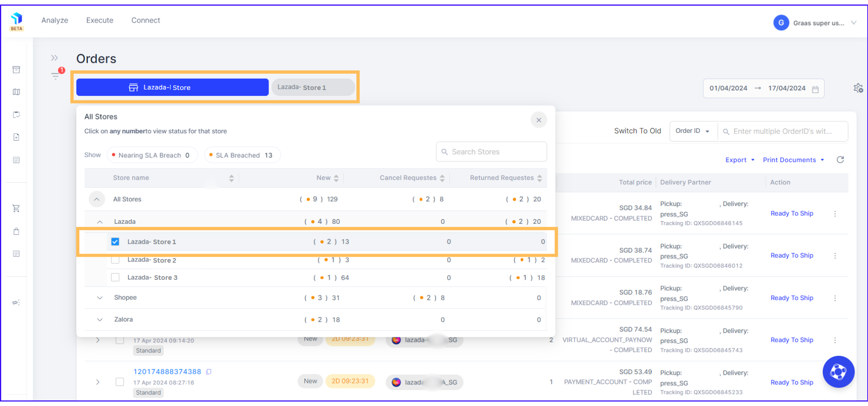Screen dimensions: 868x406
Task: Copy order ID 120174888374388
Action: point(209,372)
